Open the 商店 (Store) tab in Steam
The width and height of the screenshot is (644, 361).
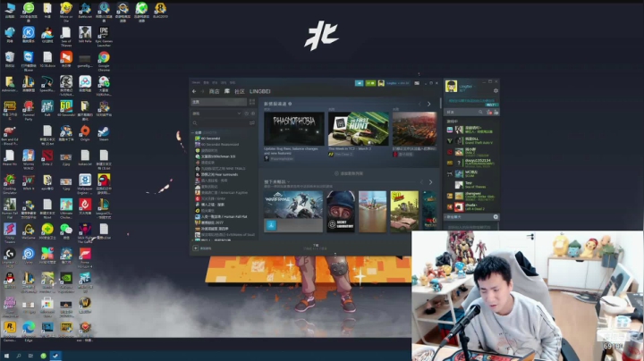click(214, 91)
